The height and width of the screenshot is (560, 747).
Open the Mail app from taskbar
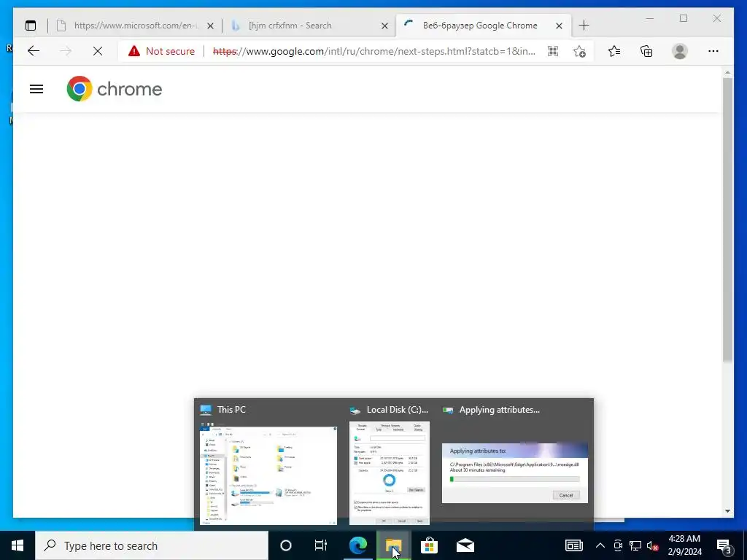pos(465,545)
